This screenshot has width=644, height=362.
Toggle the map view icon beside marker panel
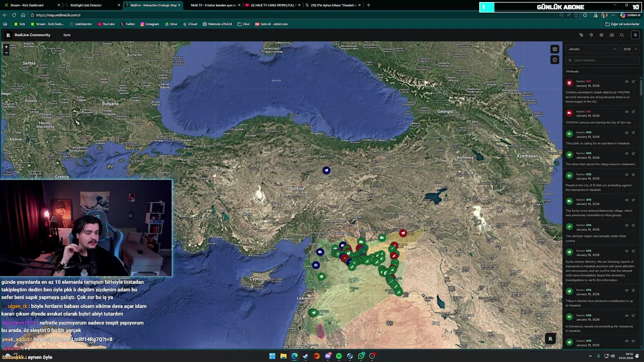click(554, 49)
